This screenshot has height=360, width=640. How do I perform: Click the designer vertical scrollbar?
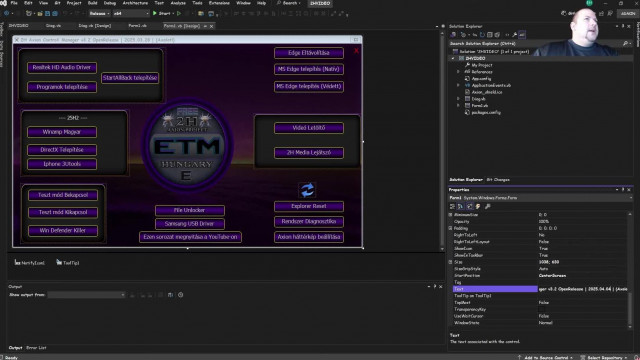(x=442, y=141)
